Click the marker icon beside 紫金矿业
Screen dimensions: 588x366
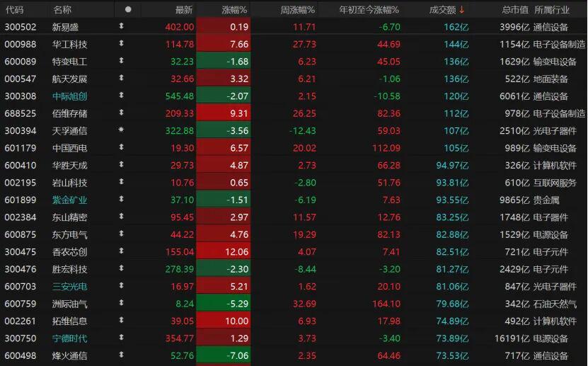coord(121,200)
